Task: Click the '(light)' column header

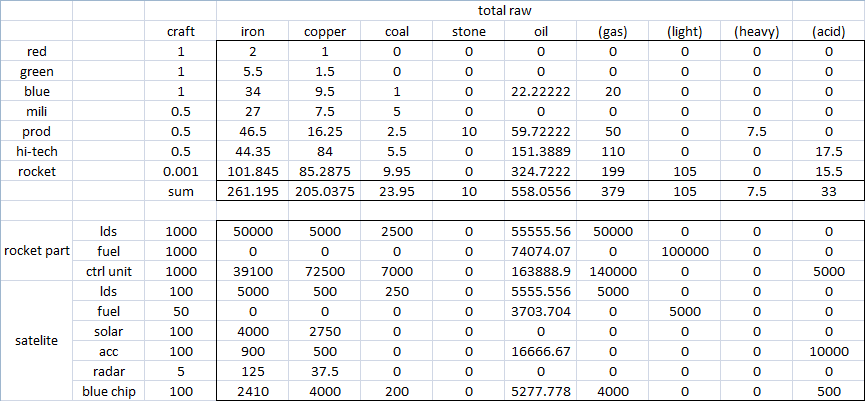Action: coord(684,31)
